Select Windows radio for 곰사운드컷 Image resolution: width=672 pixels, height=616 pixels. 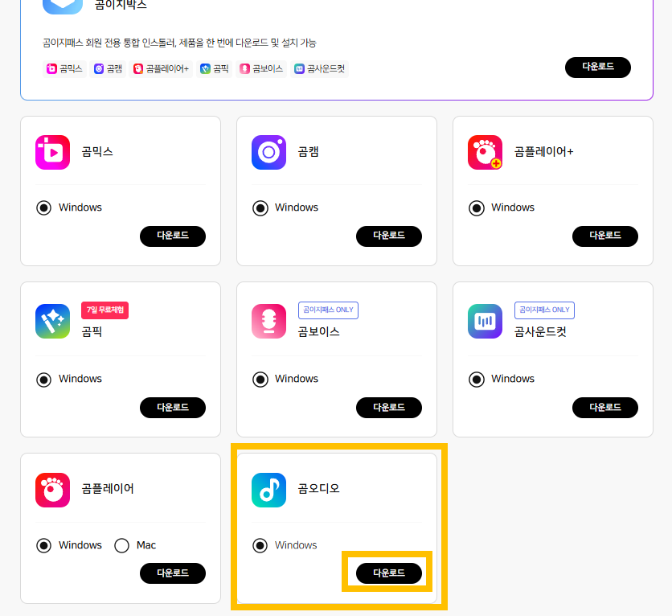(x=477, y=380)
